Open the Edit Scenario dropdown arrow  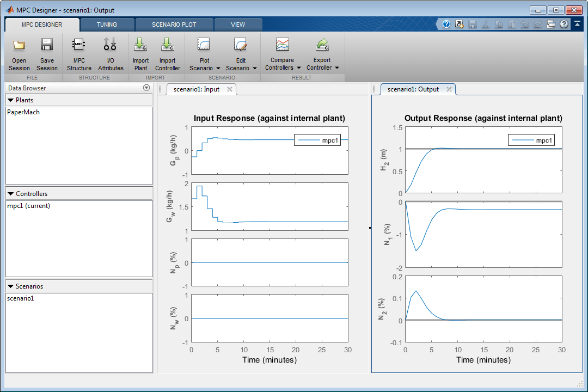(x=255, y=68)
